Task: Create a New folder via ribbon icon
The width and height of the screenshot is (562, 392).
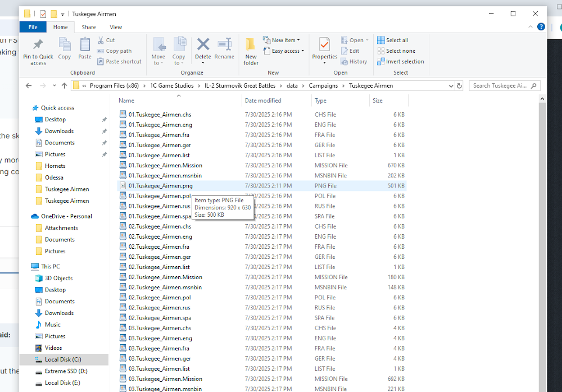Action: click(251, 45)
